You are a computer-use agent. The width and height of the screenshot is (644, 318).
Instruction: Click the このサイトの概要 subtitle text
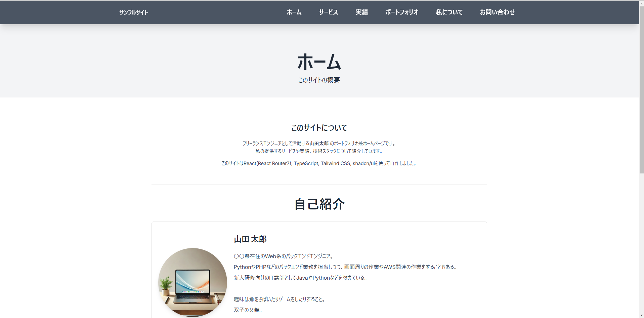318,80
